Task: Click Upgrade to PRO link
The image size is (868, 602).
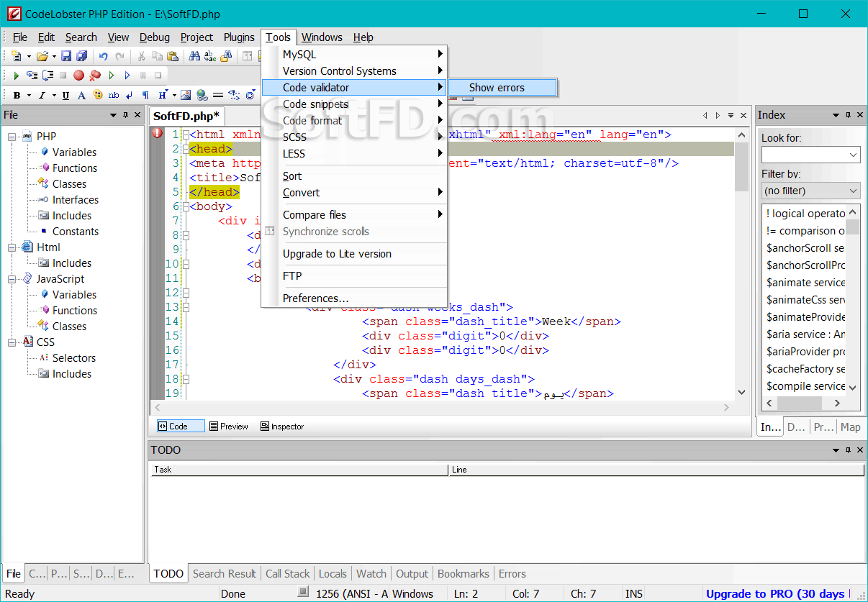Action: pyautogui.click(x=775, y=594)
